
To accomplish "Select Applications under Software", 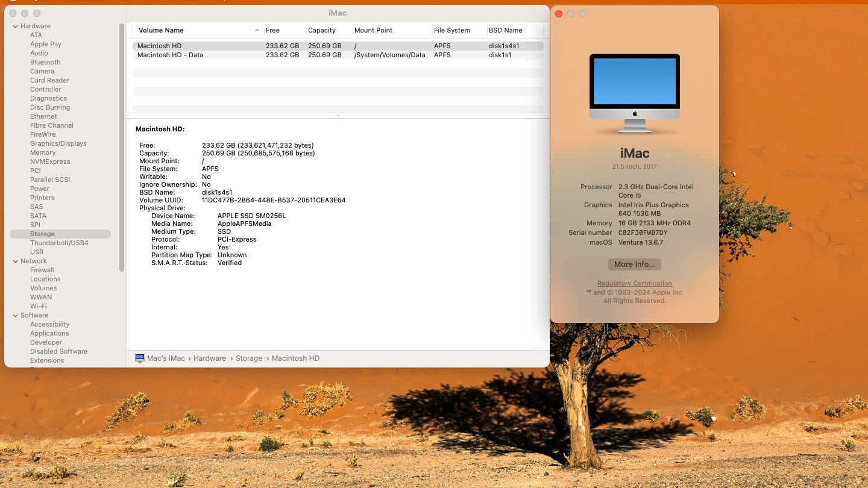I will click(49, 333).
